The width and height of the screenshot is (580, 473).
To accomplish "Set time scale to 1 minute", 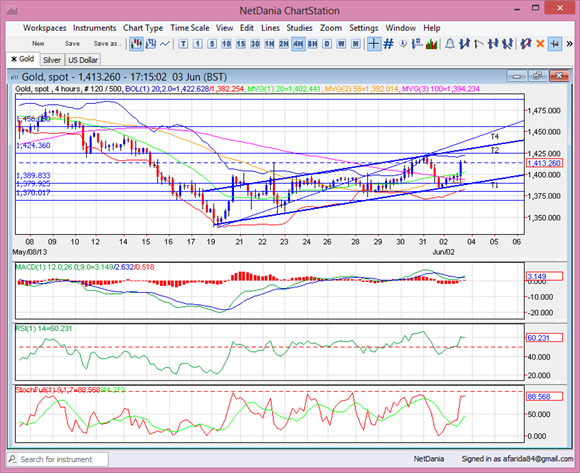I will point(198,44).
